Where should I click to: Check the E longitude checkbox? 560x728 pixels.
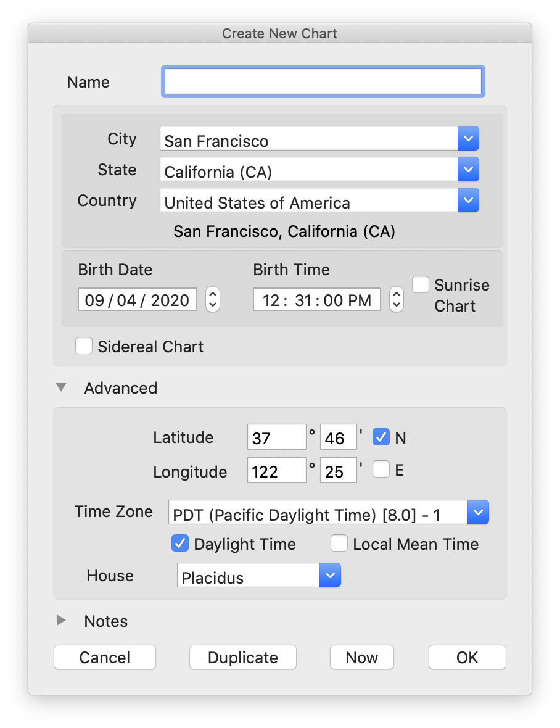tap(381, 470)
